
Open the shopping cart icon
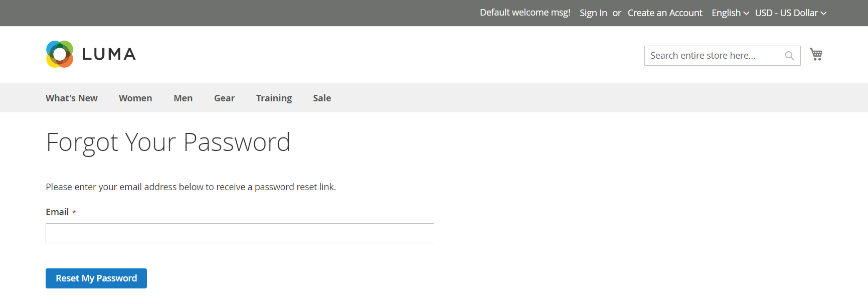(x=816, y=54)
